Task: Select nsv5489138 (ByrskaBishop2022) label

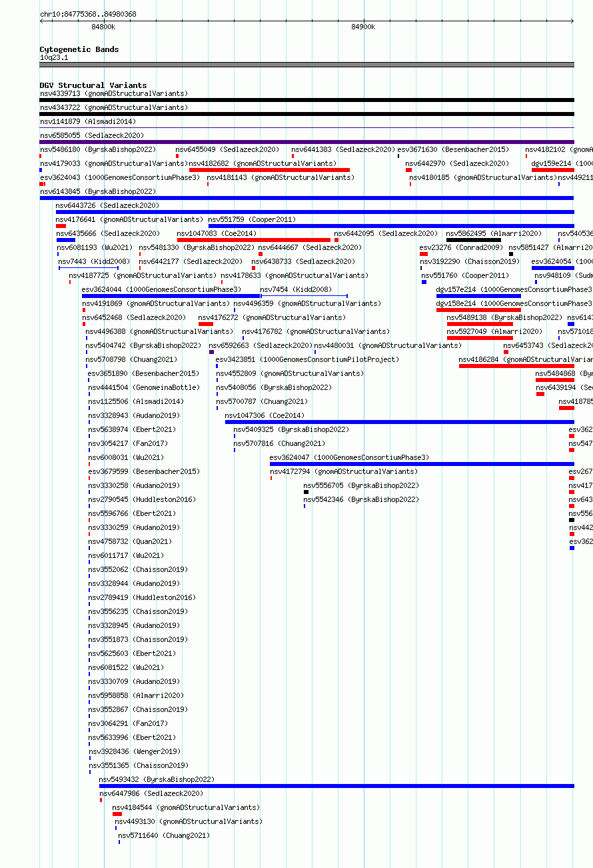Action: pyautogui.click(x=505, y=317)
